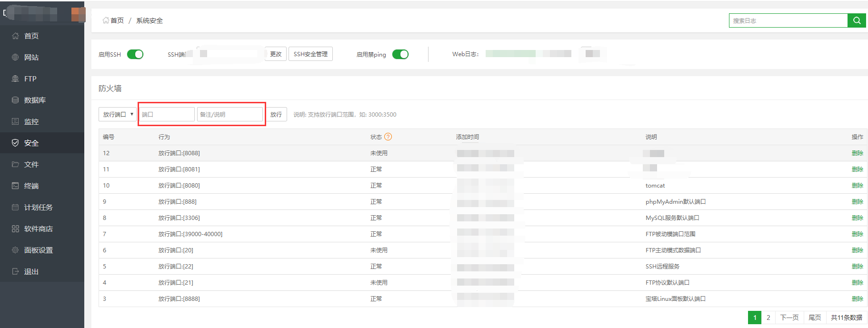
Task: Open 网站 in the sidebar menu
Action: [31, 57]
